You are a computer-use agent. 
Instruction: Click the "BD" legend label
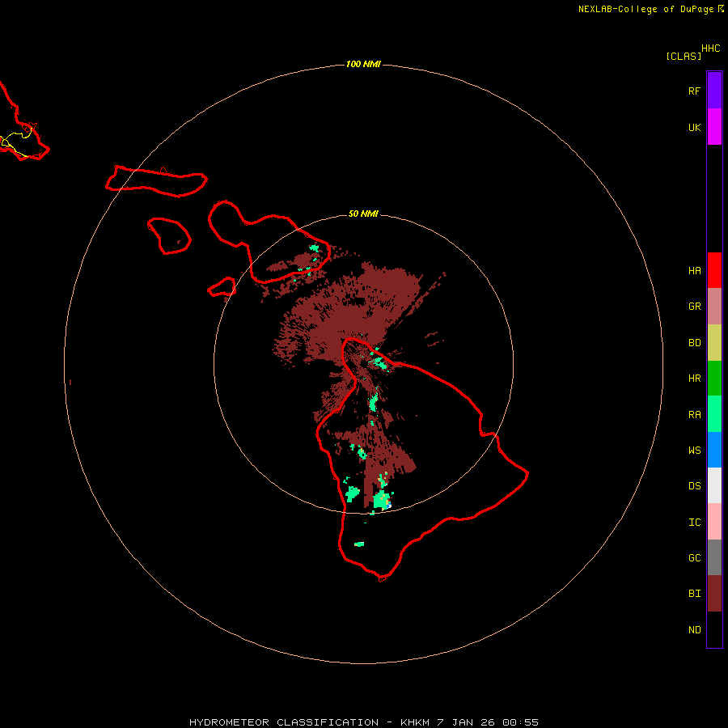point(694,343)
